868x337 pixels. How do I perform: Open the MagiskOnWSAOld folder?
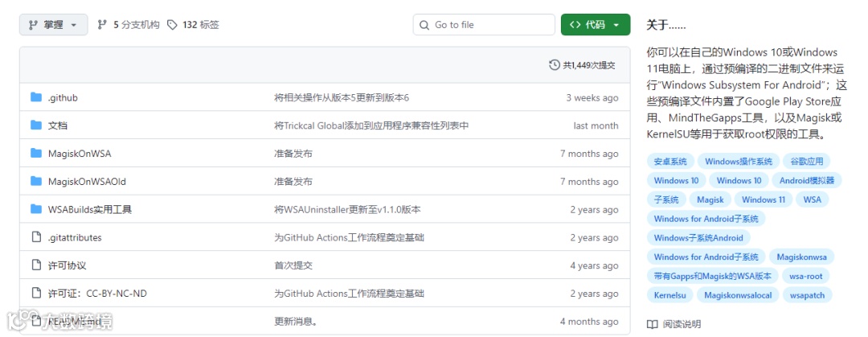click(x=87, y=182)
